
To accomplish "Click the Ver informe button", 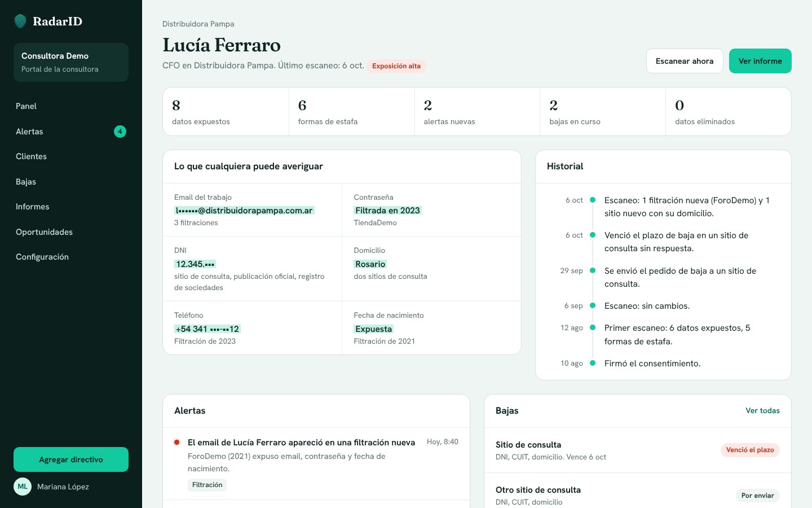I will click(760, 61).
